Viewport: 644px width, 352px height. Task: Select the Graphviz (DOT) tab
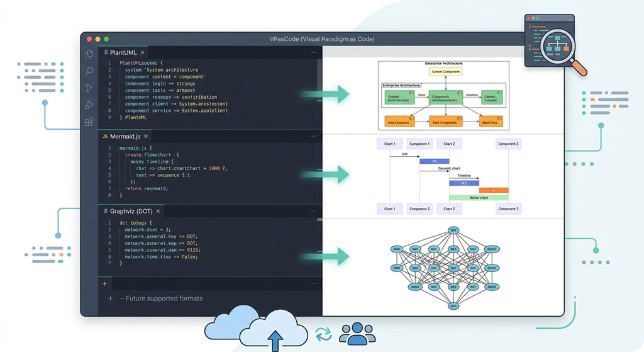point(131,211)
